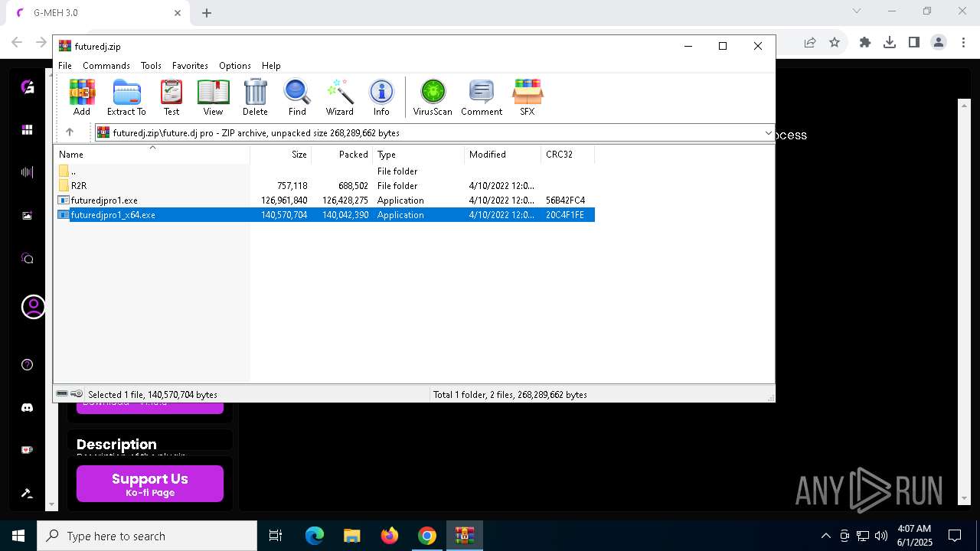Open G-MEH sidebar user profile icon

click(34, 307)
